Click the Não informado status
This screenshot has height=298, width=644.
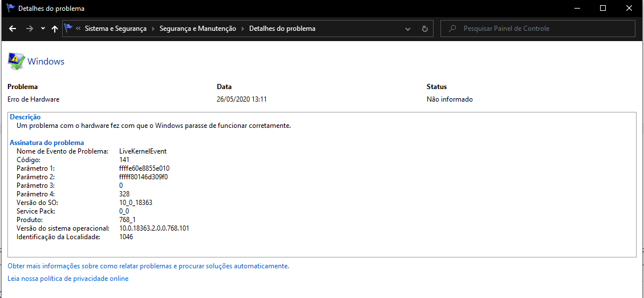tap(449, 99)
